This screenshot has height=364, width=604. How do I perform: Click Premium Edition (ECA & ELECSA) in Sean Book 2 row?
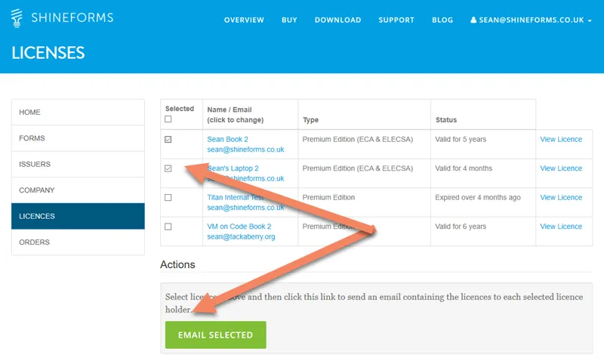pos(357,139)
